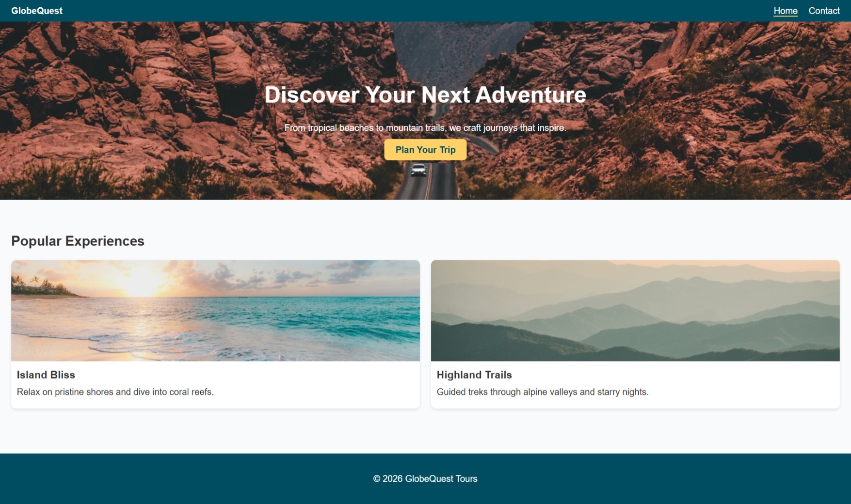This screenshot has width=851, height=504.
Task: Click the sunset sun in beach image
Action: click(141, 281)
